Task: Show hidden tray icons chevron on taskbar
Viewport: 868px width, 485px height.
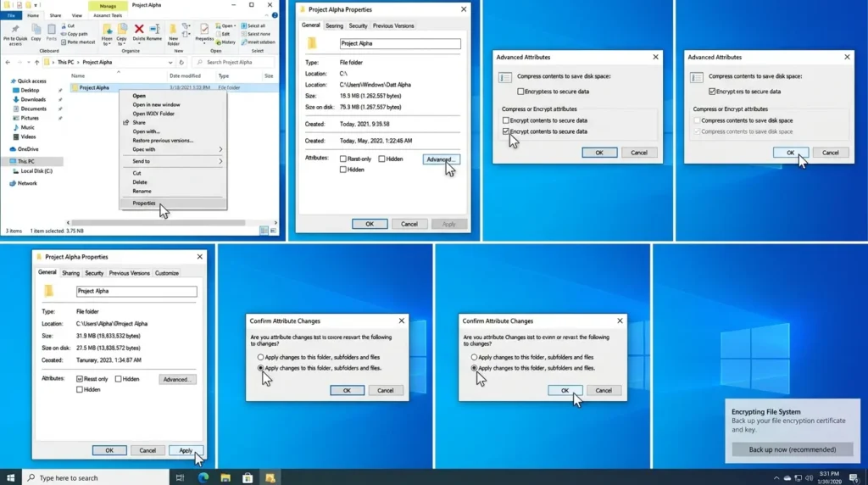Action: point(776,478)
